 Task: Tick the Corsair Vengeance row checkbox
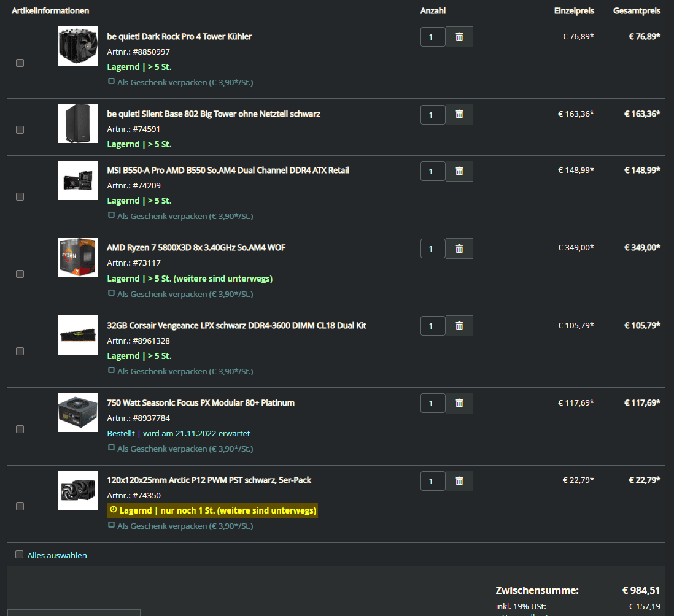pos(20,352)
